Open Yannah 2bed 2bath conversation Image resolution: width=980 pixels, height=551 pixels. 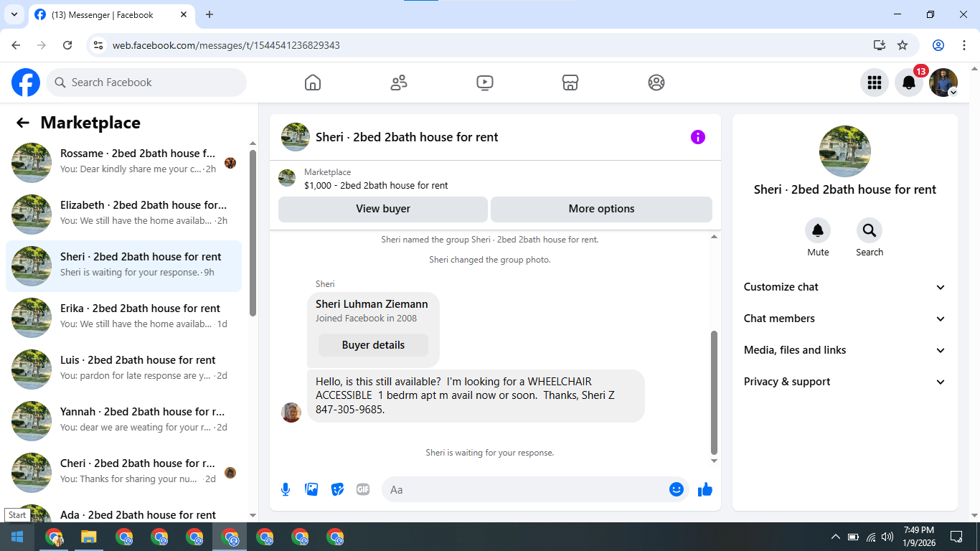123,420
